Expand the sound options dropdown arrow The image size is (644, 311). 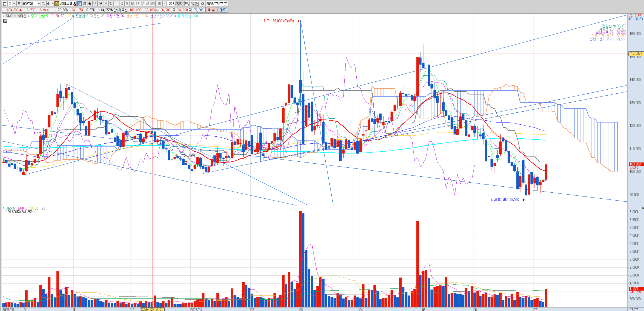click(53, 3)
